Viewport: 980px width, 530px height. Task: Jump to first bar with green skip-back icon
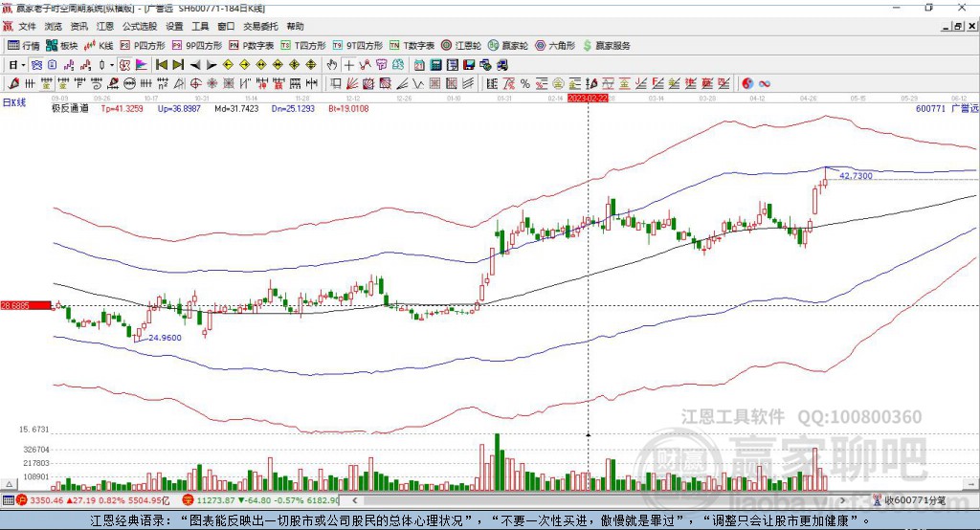[161, 65]
